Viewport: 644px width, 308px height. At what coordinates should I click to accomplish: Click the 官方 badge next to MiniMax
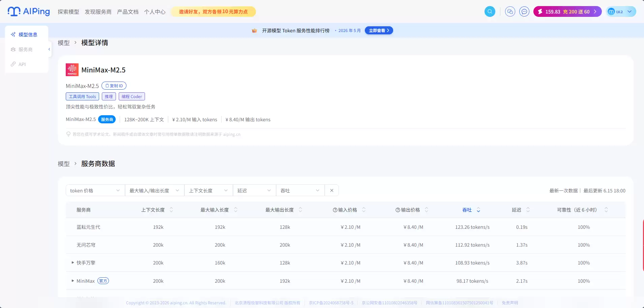(x=103, y=281)
